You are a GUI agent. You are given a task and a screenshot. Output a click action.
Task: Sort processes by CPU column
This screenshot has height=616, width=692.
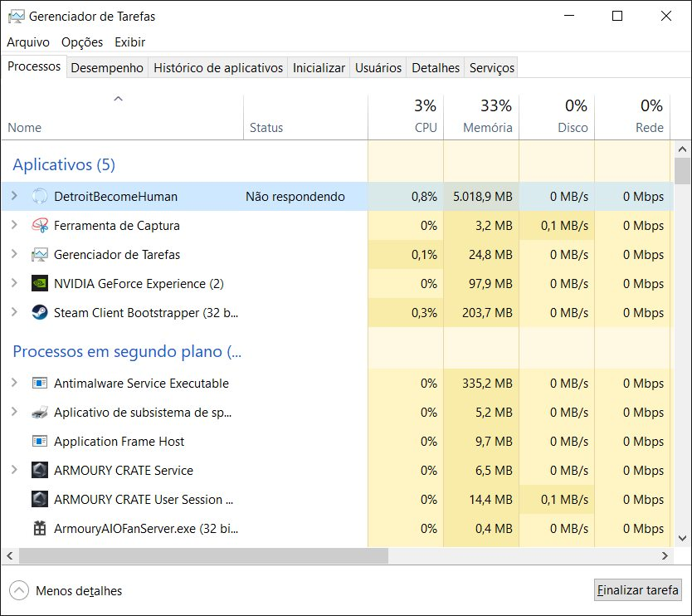point(406,117)
